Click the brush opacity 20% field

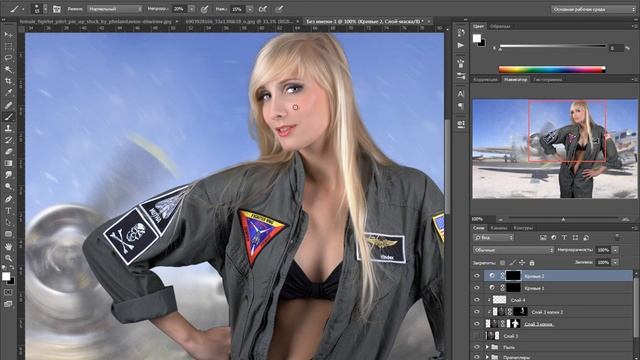(179, 9)
